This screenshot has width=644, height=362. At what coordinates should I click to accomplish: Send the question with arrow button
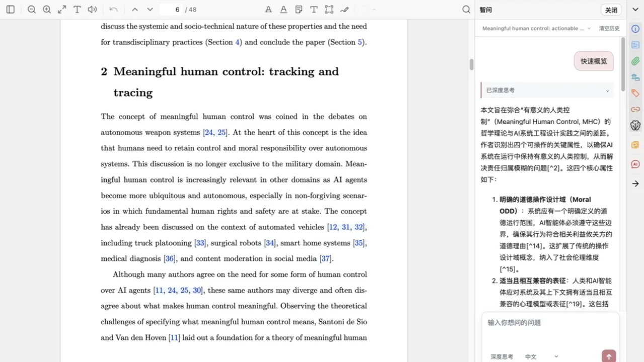pos(609,356)
